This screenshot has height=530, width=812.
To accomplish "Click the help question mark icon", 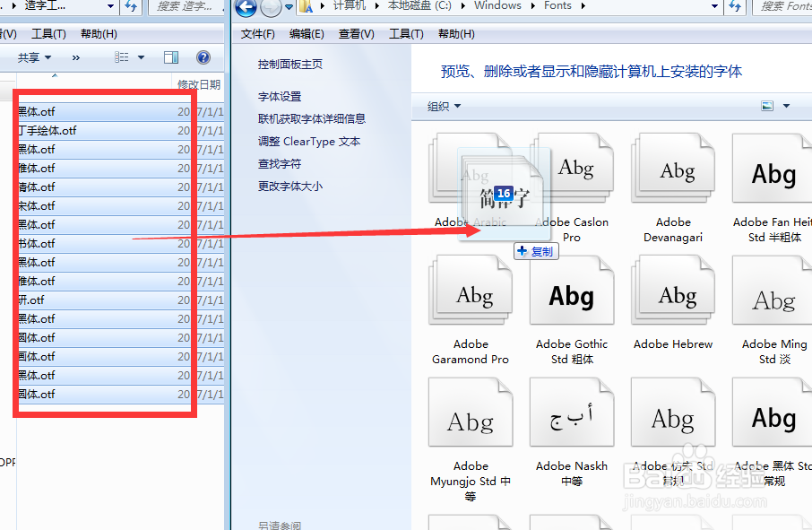I will pyautogui.click(x=203, y=57).
